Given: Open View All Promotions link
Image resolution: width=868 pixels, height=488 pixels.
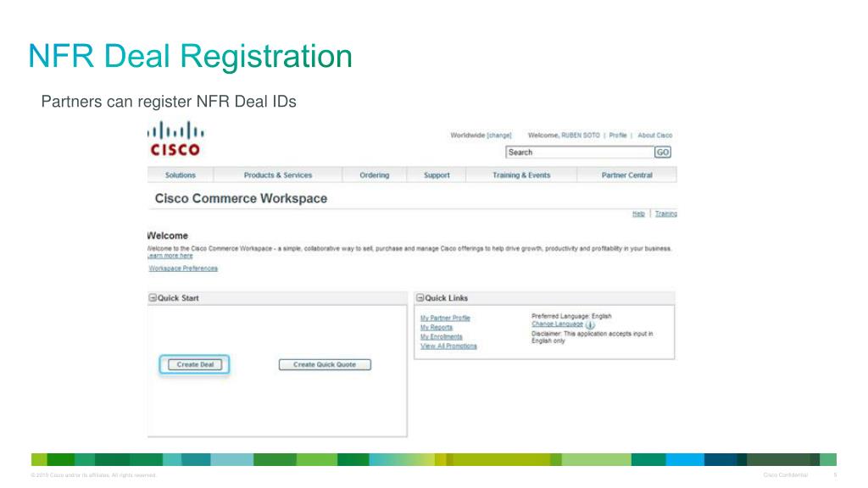Looking at the screenshot, I should click(448, 346).
